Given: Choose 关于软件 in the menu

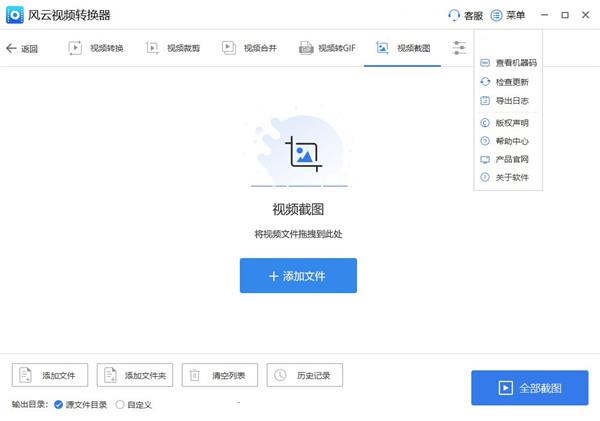Looking at the screenshot, I should (508, 177).
